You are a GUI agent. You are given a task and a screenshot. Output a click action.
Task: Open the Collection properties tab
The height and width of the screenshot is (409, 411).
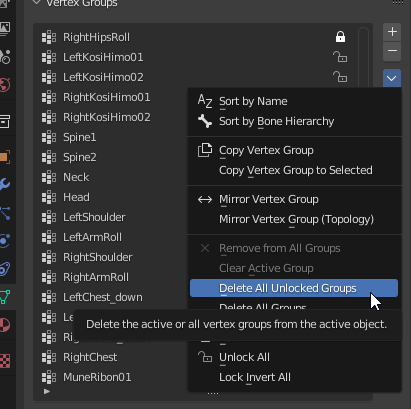point(5,122)
